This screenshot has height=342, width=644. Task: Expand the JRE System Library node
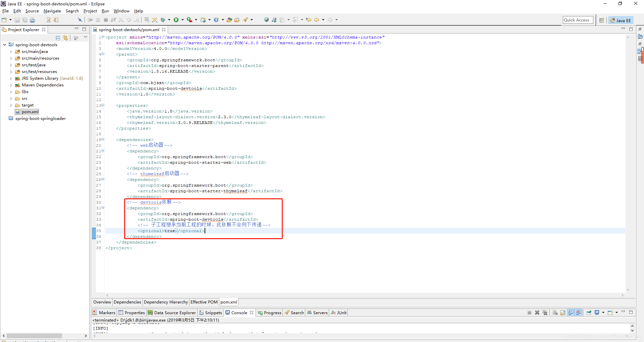[11, 78]
